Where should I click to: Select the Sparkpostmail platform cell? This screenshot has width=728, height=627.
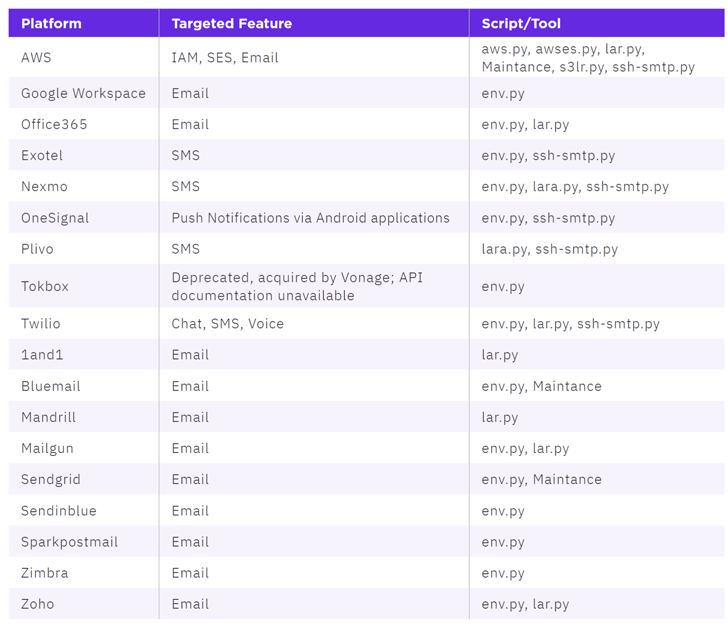coord(69,542)
